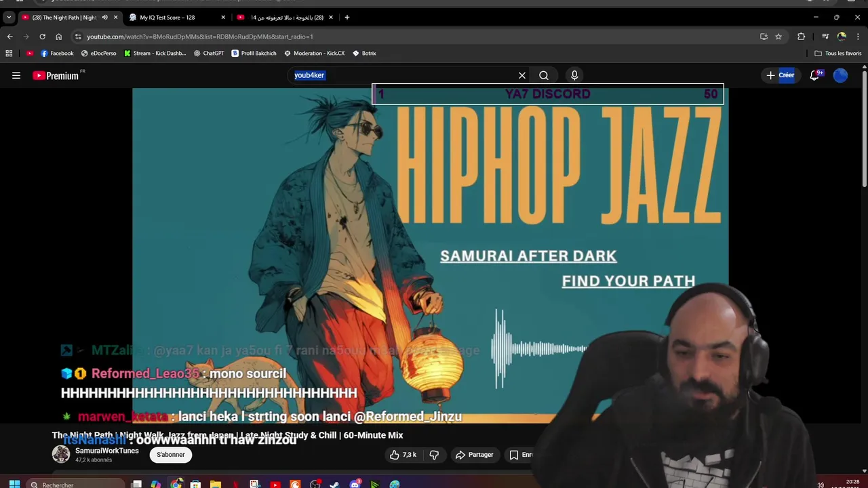Viewport: 868px width, 488px height.
Task: Open the browser home page
Action: point(58,37)
